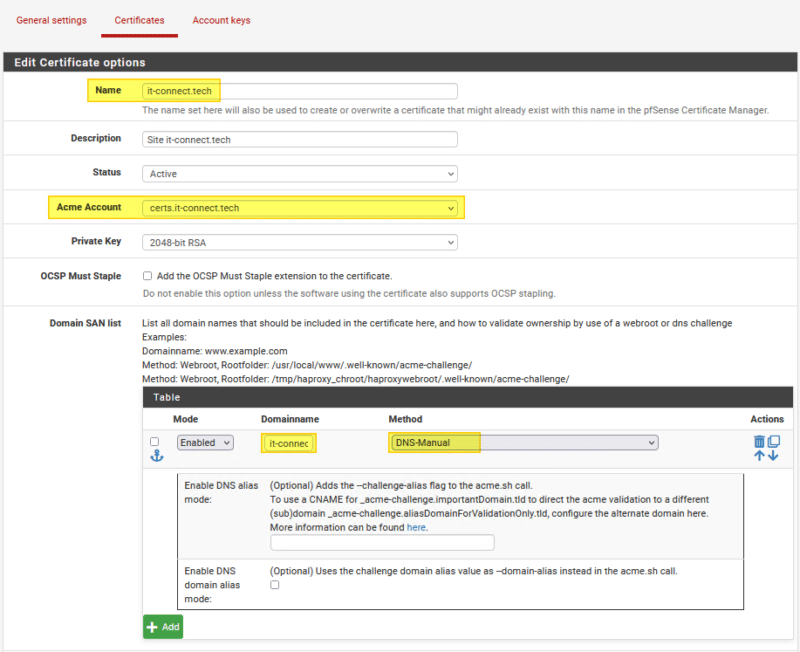Open the Status dropdown showing Active

click(300, 174)
